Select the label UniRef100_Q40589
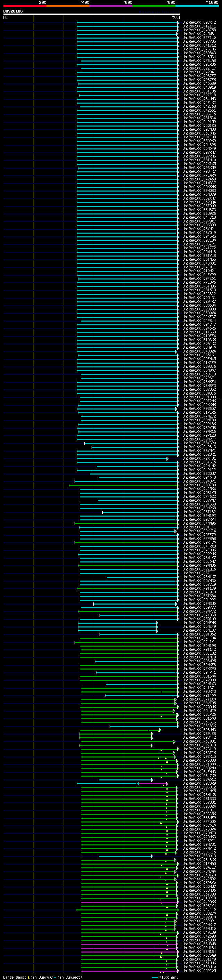Viewport: 222px width, 980px height. pos(199,83)
